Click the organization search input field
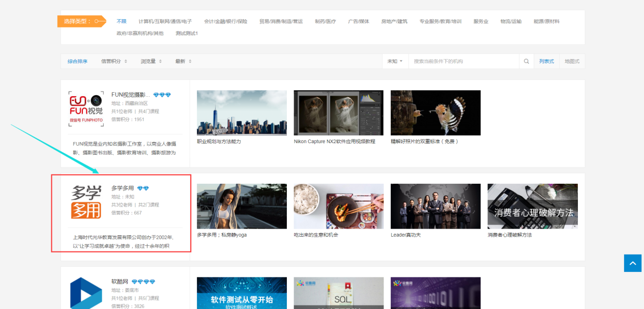The width and height of the screenshot is (644, 309). point(464,62)
